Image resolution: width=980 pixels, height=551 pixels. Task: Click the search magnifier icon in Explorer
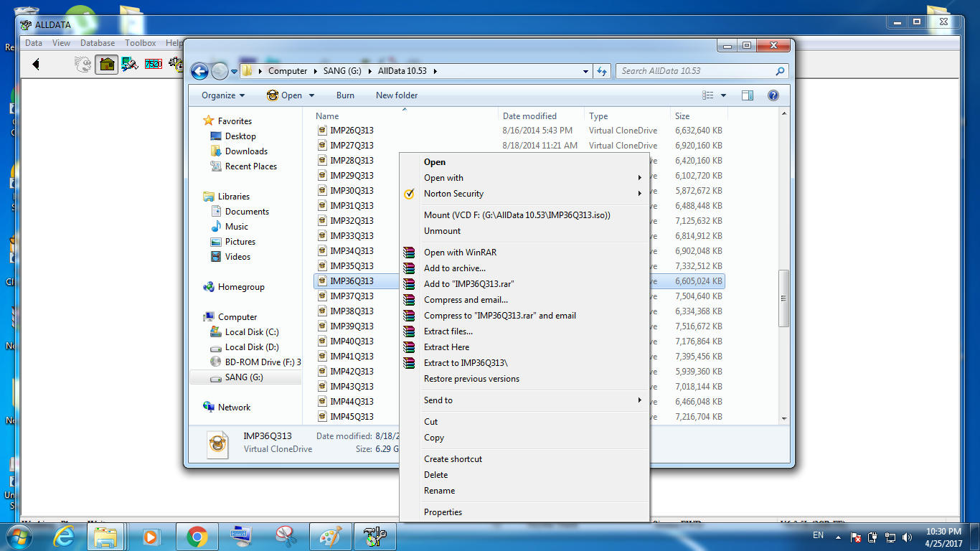[780, 71]
